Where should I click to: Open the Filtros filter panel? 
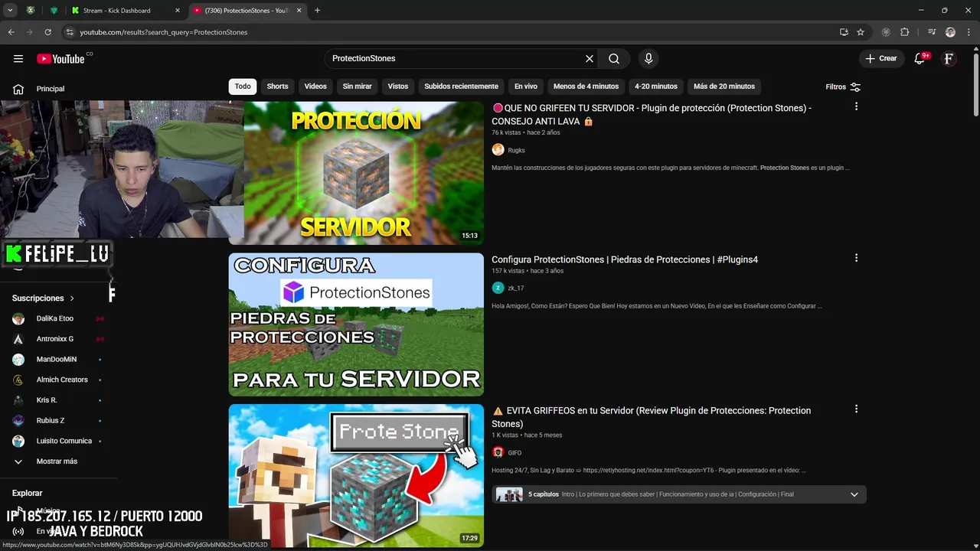click(843, 87)
